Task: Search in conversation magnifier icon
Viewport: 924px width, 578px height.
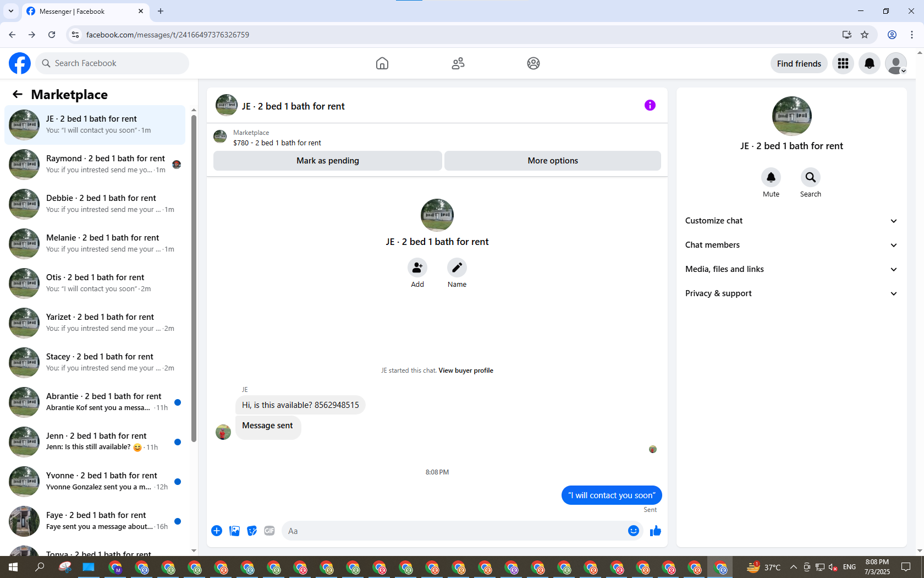Action: pos(811,177)
